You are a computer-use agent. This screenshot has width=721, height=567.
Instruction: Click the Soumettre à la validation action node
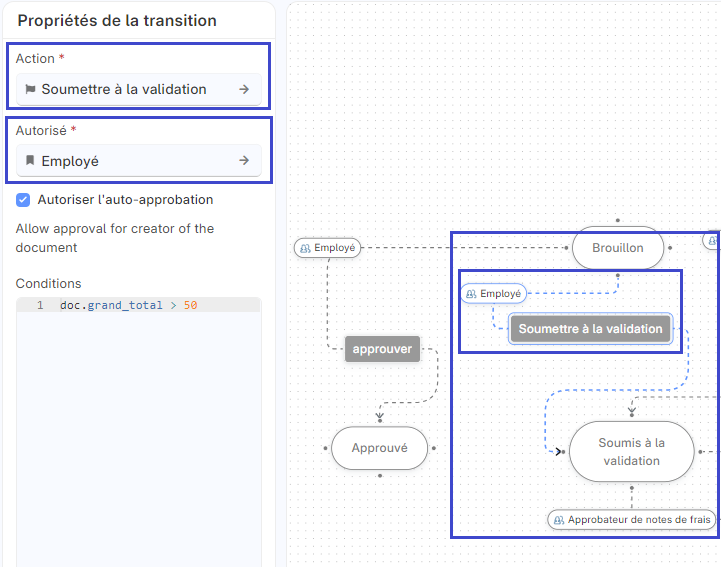(590, 329)
